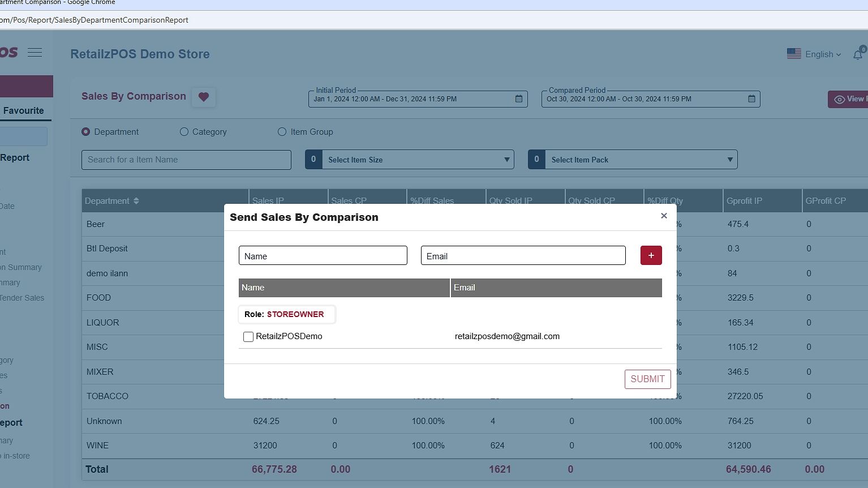868x488 pixels.
Task: Open the Initial Period calendar icon
Action: point(519,99)
